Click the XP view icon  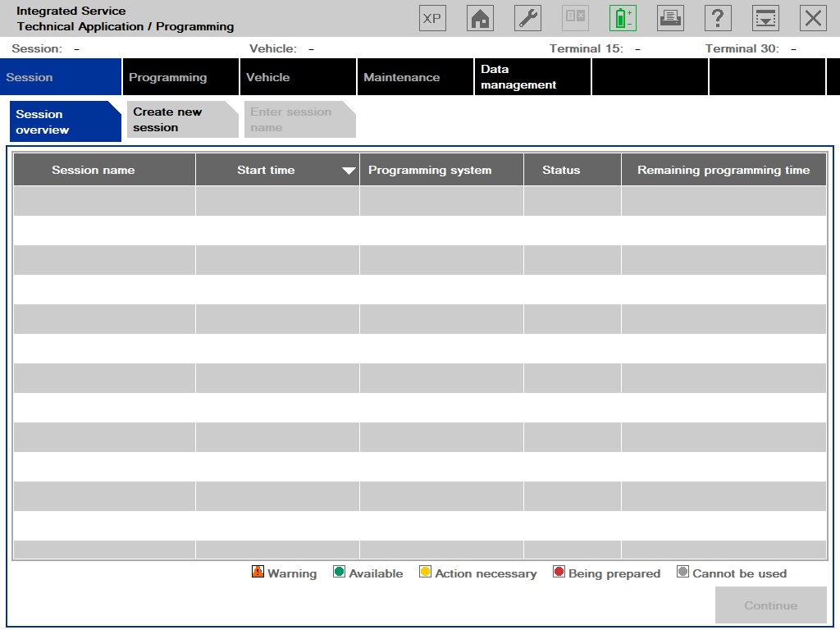[x=432, y=18]
